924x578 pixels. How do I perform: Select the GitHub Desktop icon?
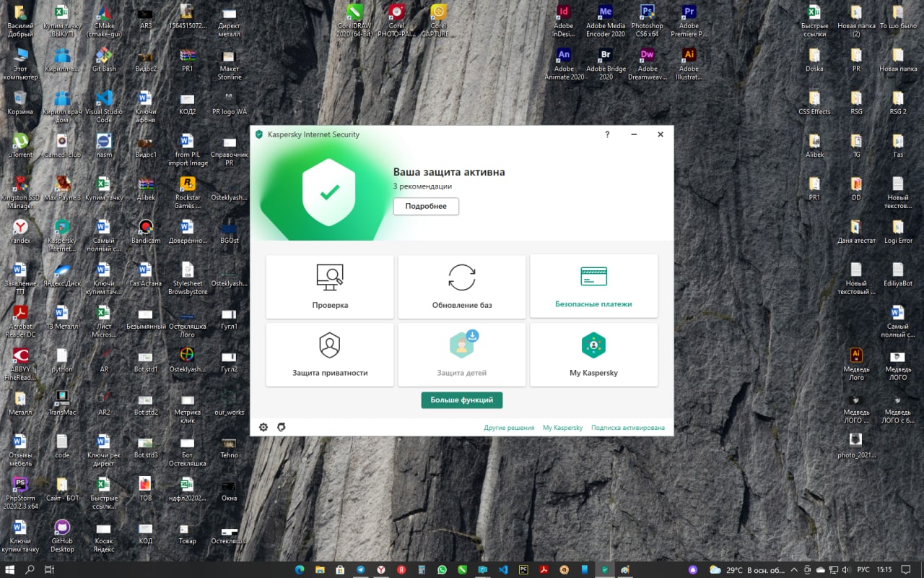(62, 535)
